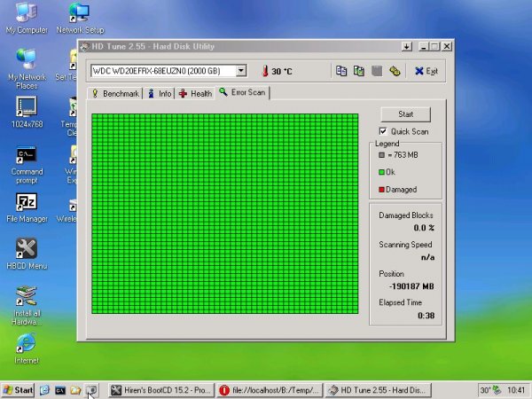Click the thermometer temperature icon

pyautogui.click(x=265, y=71)
